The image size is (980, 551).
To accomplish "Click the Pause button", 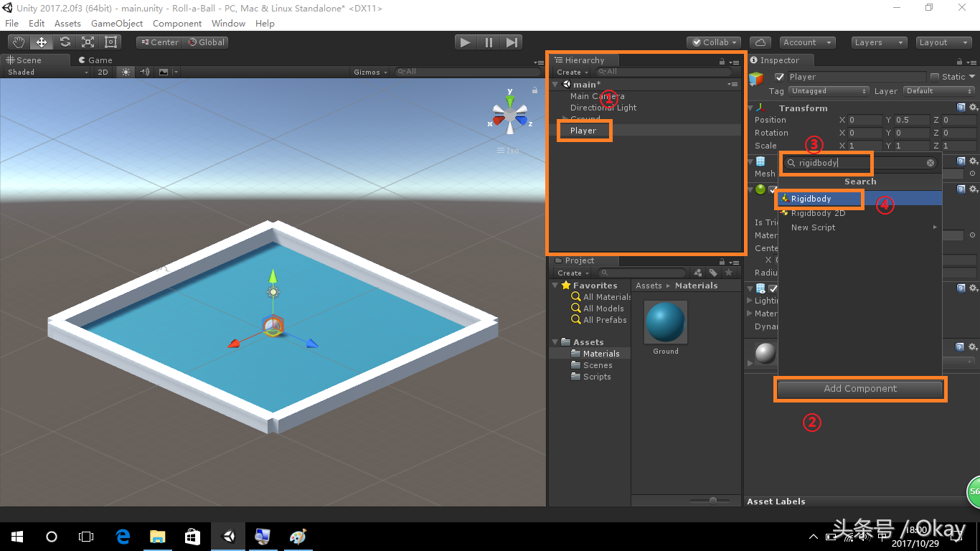I will click(x=489, y=42).
